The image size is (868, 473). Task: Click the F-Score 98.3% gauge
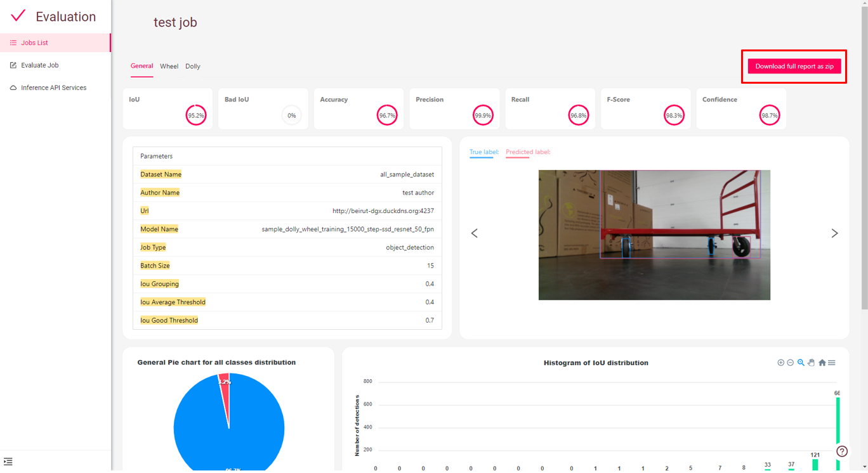click(674, 115)
